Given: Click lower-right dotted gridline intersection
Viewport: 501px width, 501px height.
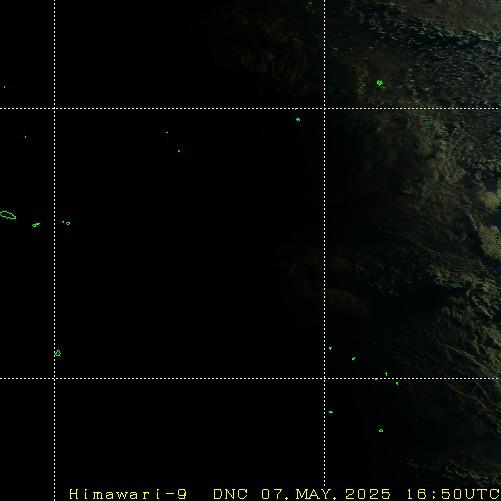Looking at the screenshot, I should click(325, 378).
